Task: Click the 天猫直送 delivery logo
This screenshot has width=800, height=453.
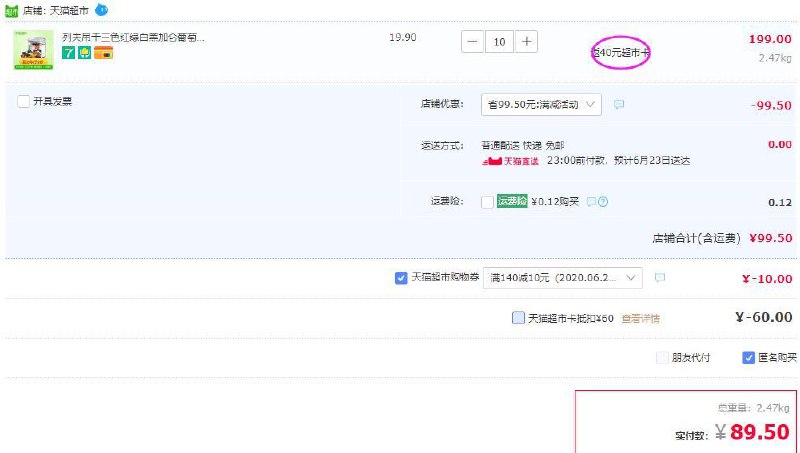Action: coord(510,161)
